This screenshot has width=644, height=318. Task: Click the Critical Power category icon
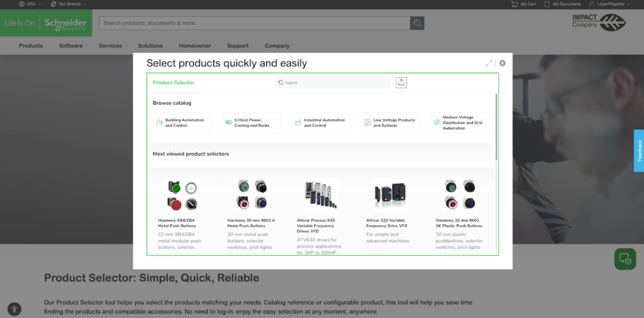pyautogui.click(x=229, y=123)
